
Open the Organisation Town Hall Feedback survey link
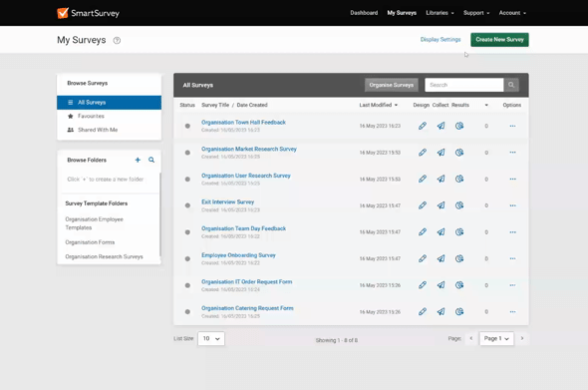(x=243, y=123)
